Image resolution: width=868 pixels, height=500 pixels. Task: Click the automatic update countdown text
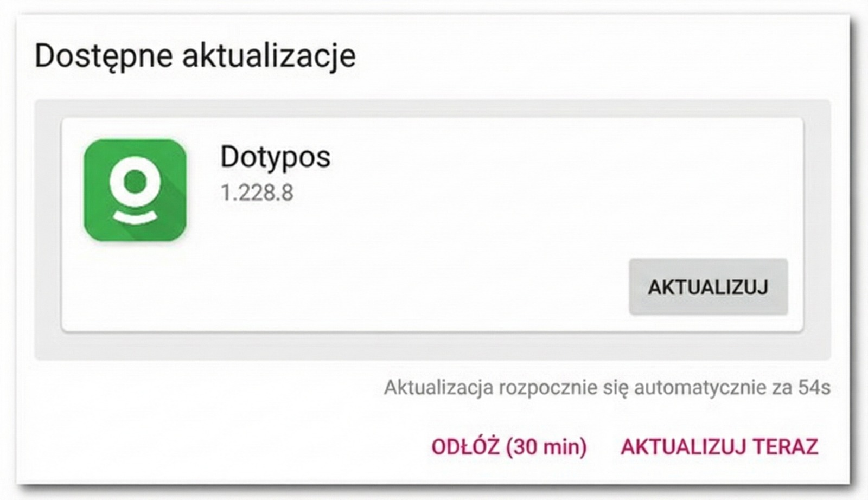point(607,388)
